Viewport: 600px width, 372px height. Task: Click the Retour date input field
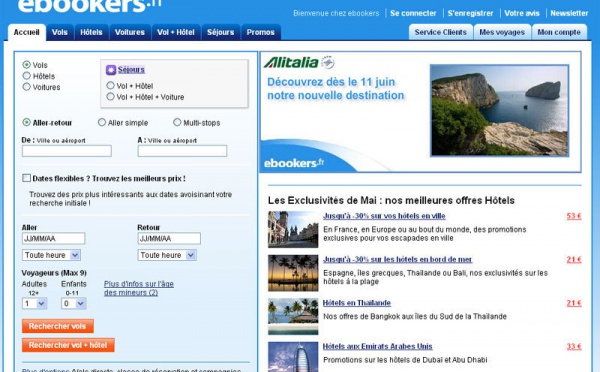169,238
